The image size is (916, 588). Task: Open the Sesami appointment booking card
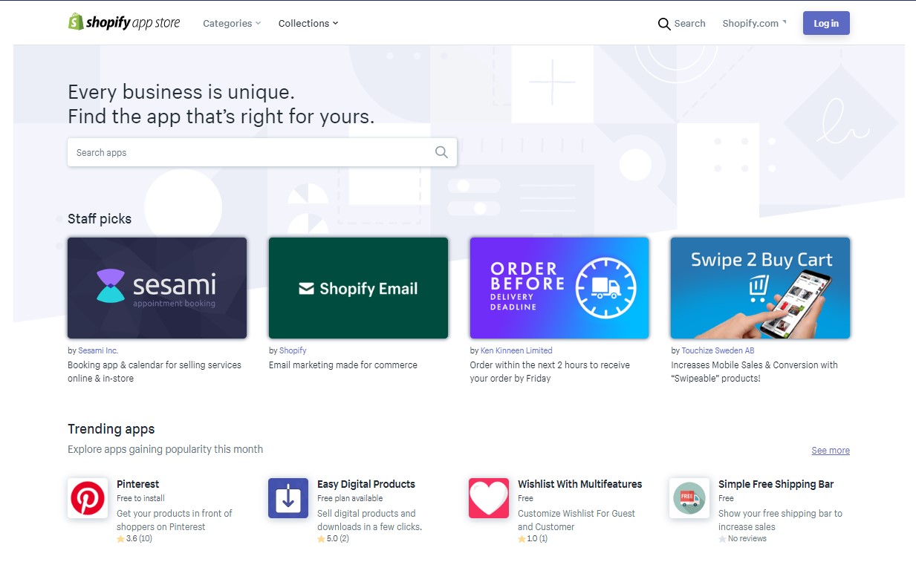pos(157,288)
